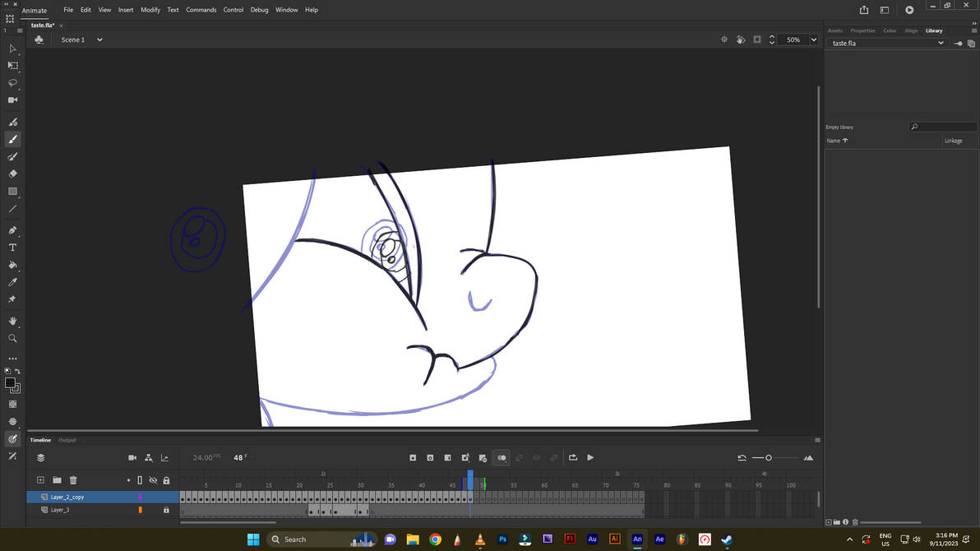Click the stroke and fill color swatch
Image resolution: width=980 pixels, height=551 pixels.
[x=12, y=385]
